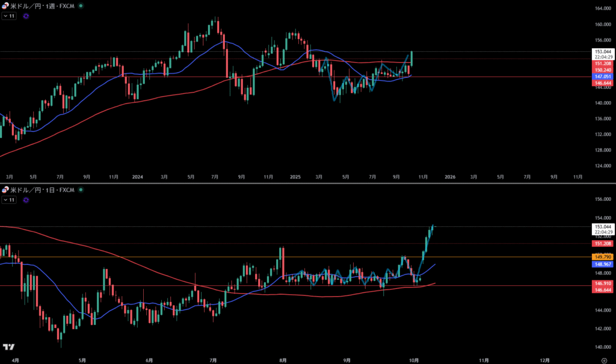Click the USD/JPY flag icon on daily chart
The height and width of the screenshot is (364, 616).
point(5,190)
